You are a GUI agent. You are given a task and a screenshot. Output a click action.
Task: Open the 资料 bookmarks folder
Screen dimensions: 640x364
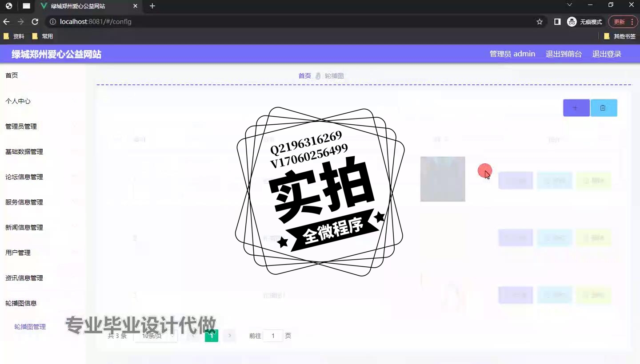coord(14,36)
